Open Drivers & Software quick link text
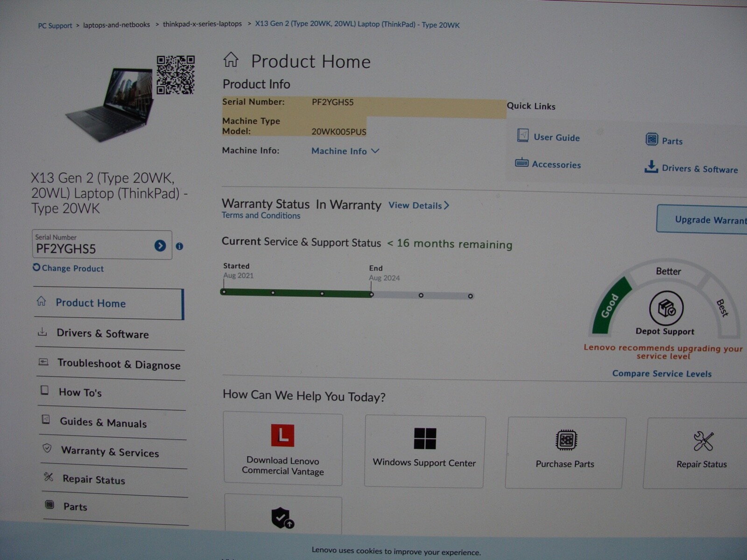747x560 pixels. (700, 169)
